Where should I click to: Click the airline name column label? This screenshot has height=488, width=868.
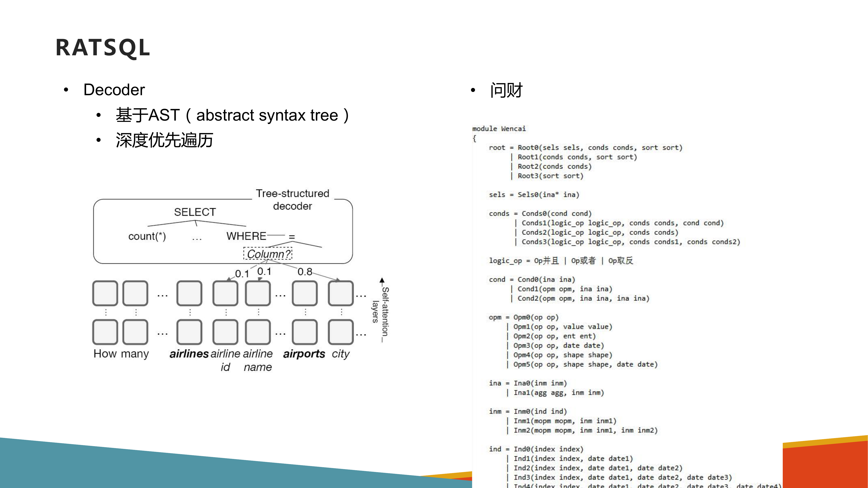pos(258,360)
